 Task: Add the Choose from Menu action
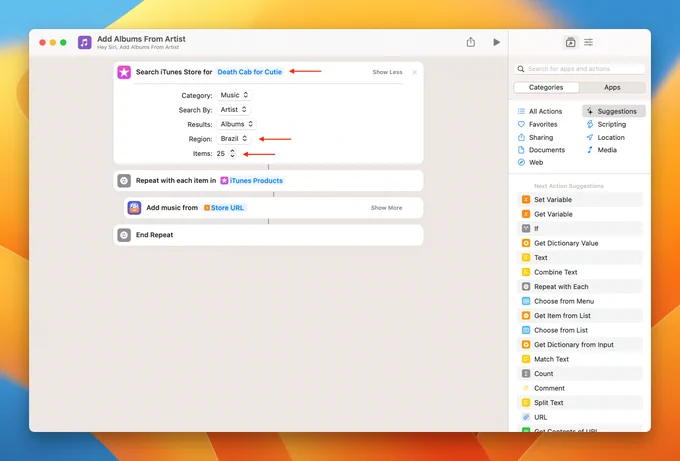(580, 301)
